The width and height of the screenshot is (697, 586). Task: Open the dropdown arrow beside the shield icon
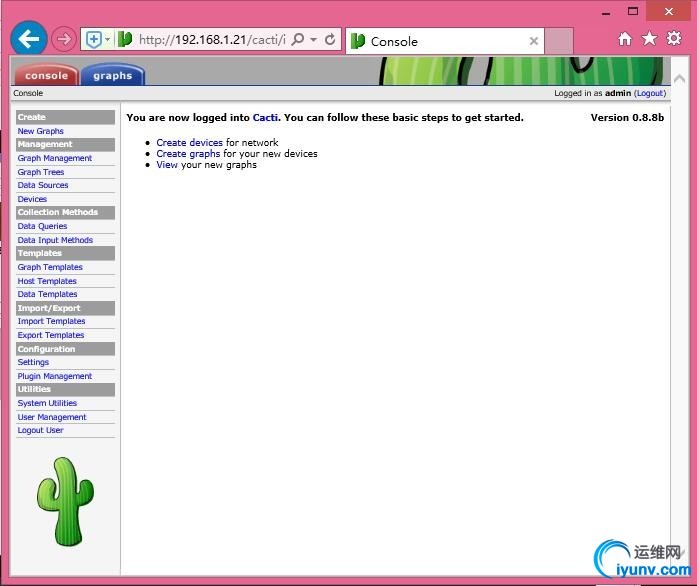tap(108, 40)
